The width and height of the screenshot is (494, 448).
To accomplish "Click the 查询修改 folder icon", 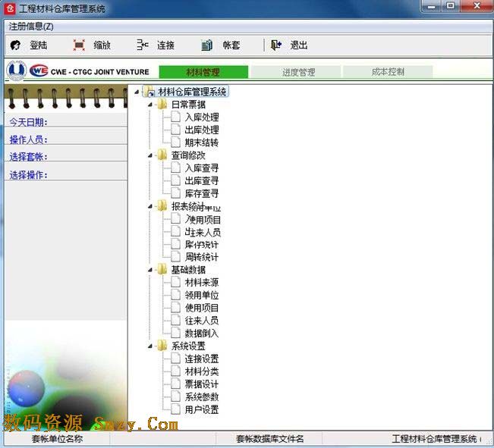I will tap(162, 155).
